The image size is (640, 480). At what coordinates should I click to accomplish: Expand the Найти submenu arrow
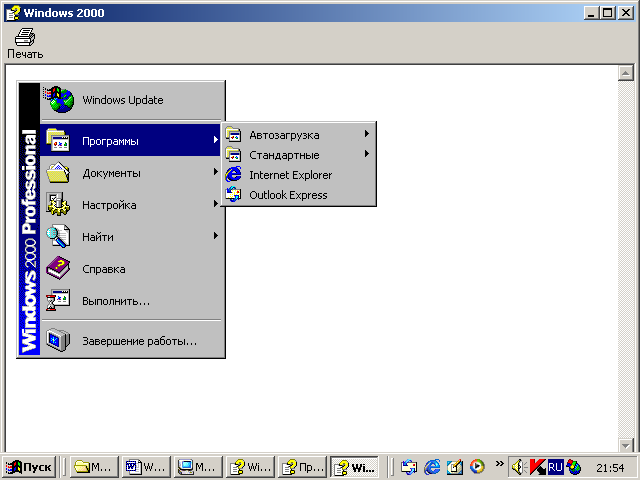(216, 236)
